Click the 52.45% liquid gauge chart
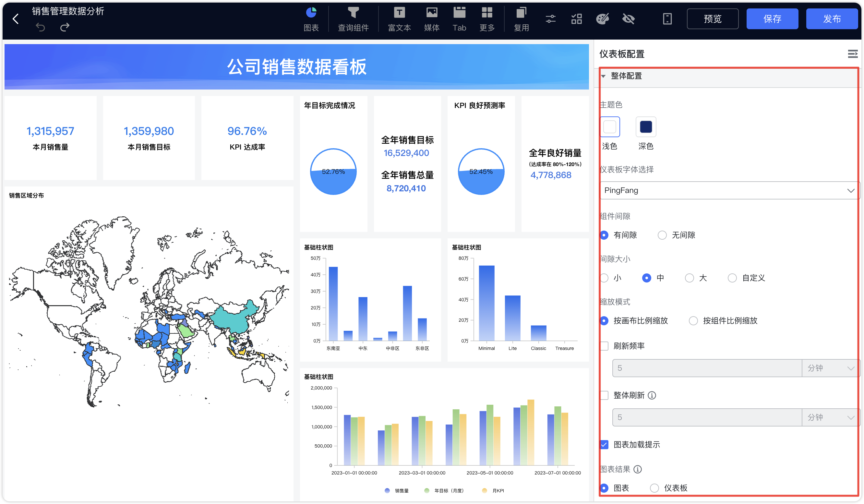The width and height of the screenshot is (864, 504). coord(481,172)
